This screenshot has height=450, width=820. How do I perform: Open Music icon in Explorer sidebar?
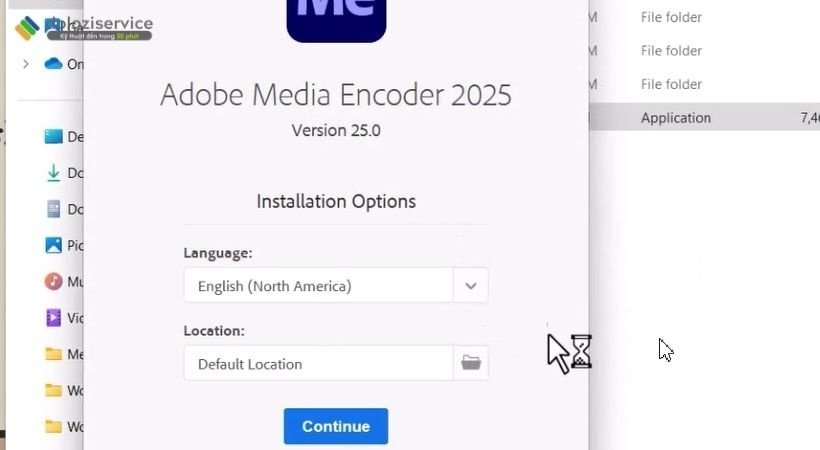tap(53, 282)
